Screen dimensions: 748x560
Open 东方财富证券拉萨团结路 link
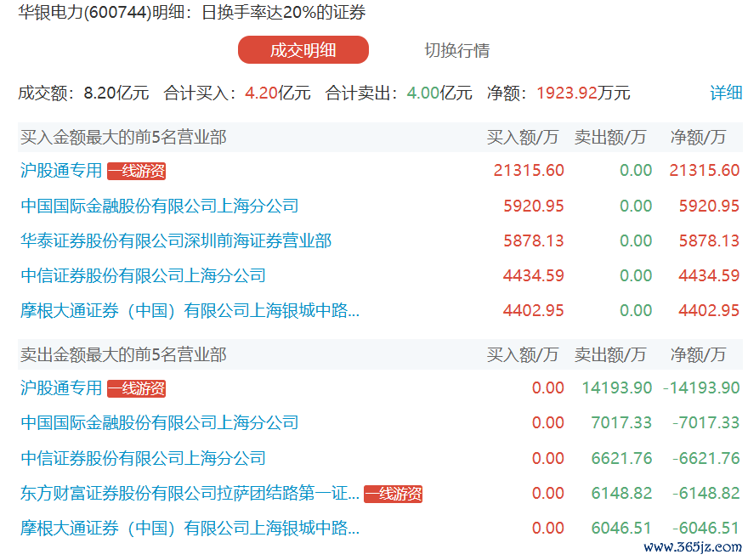[190, 493]
